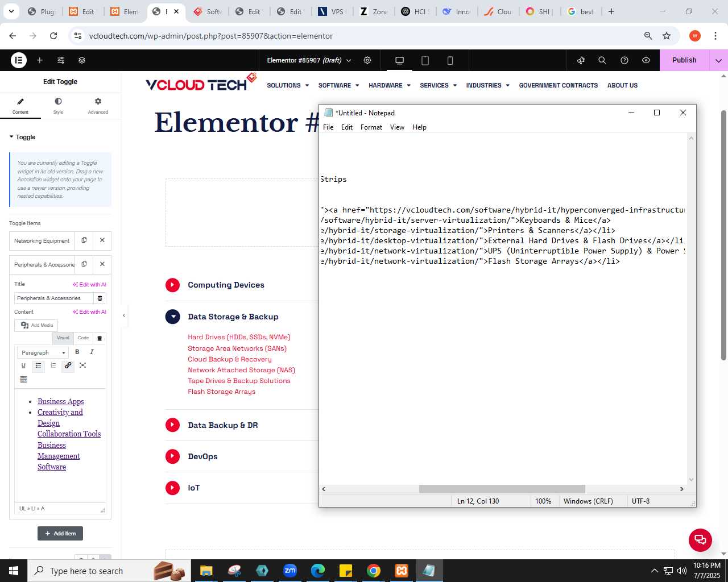
Task: Click the Add Media button
Action: coord(36,325)
